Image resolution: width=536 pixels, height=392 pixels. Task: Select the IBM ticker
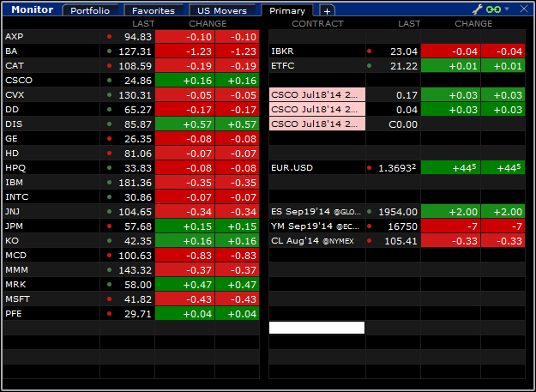(14, 182)
